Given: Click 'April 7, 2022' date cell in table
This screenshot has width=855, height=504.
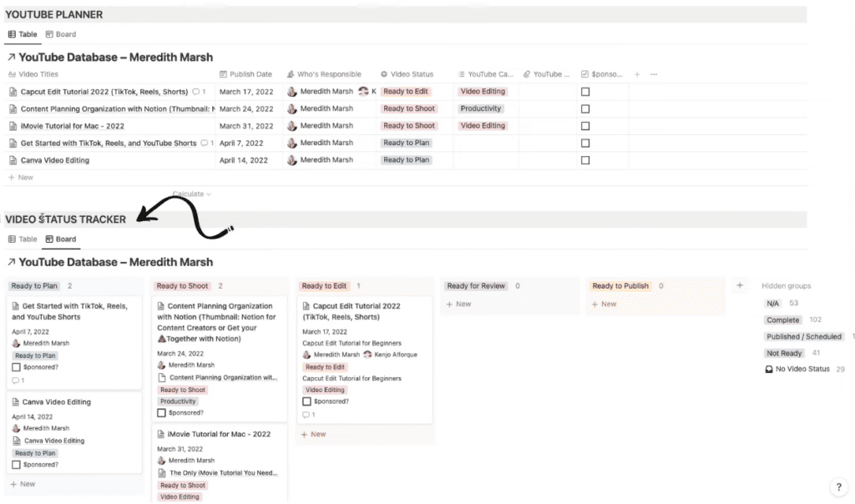Looking at the screenshot, I should 241,143.
